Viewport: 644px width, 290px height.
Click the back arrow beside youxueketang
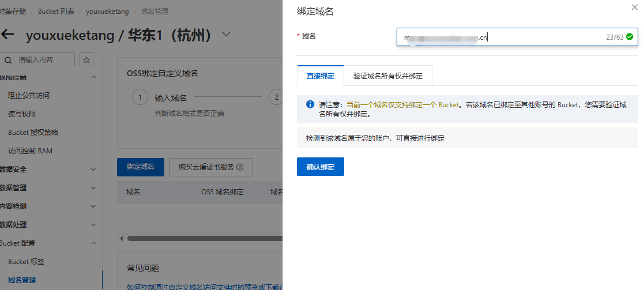7,34
